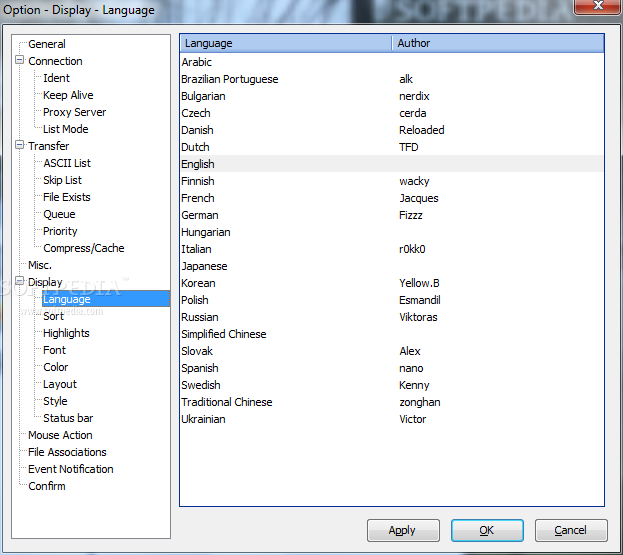Select Mouse Action page
The height and width of the screenshot is (555, 623).
coord(60,435)
